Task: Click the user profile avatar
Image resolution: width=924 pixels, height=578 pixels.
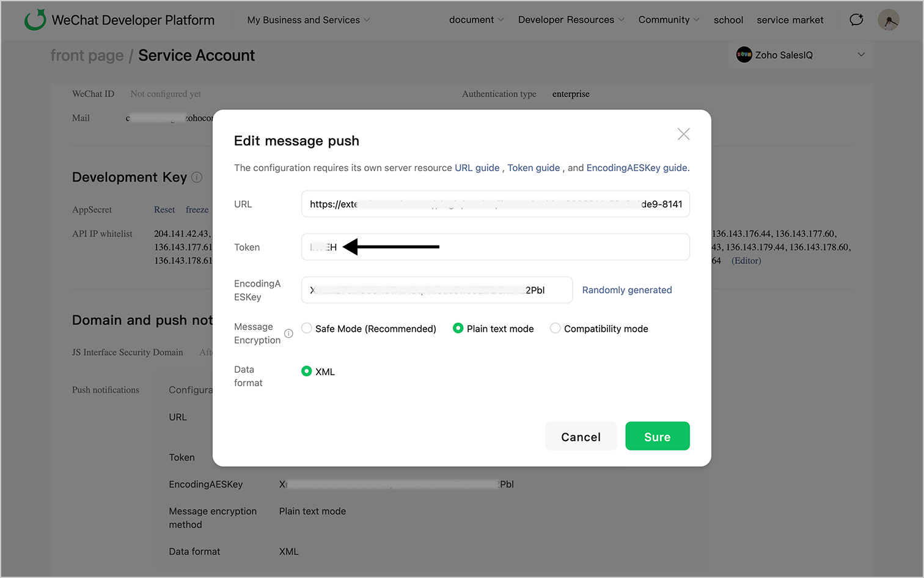Action: 888,20
